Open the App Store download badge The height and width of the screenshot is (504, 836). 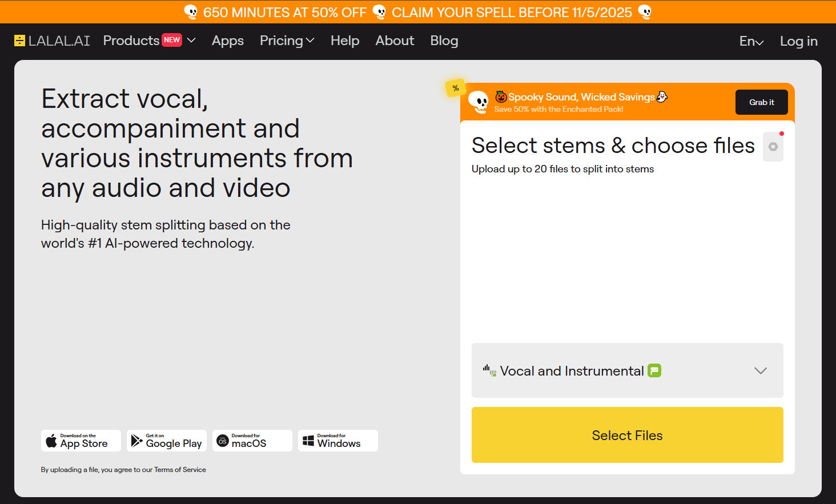(81, 441)
